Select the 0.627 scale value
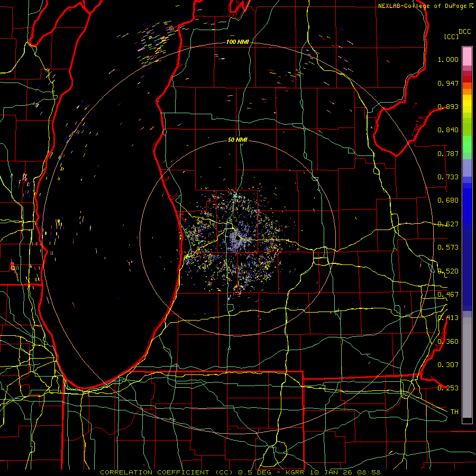The image size is (476, 476). click(x=448, y=224)
